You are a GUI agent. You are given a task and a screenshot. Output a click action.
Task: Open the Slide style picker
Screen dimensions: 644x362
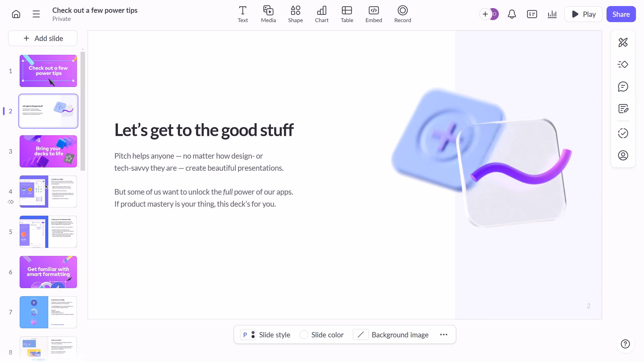265,335
